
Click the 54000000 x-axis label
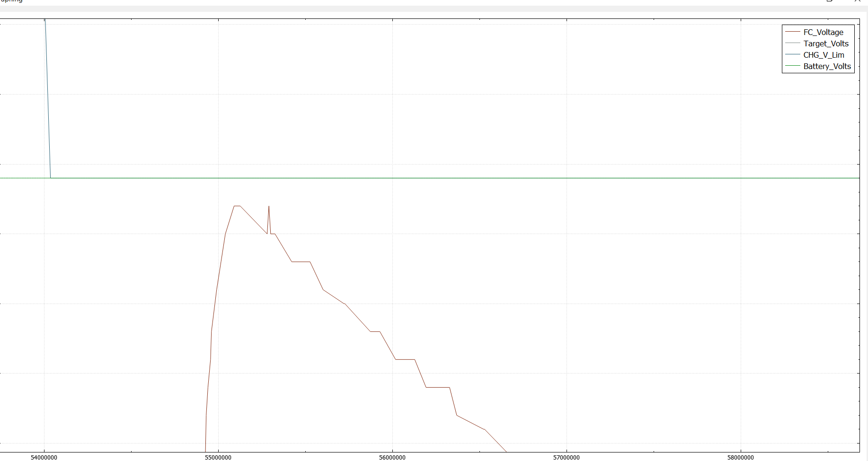pos(44,457)
